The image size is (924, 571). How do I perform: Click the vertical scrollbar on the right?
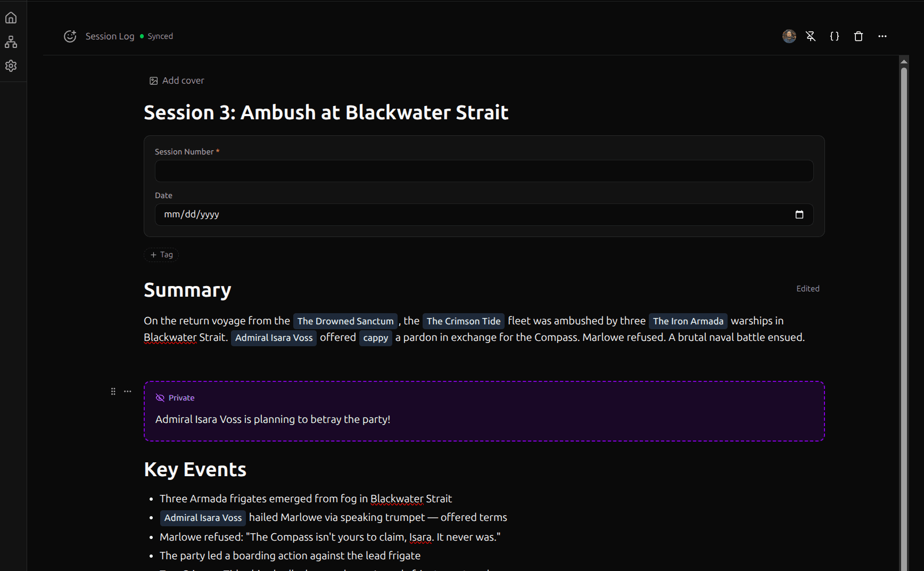[x=903, y=213]
